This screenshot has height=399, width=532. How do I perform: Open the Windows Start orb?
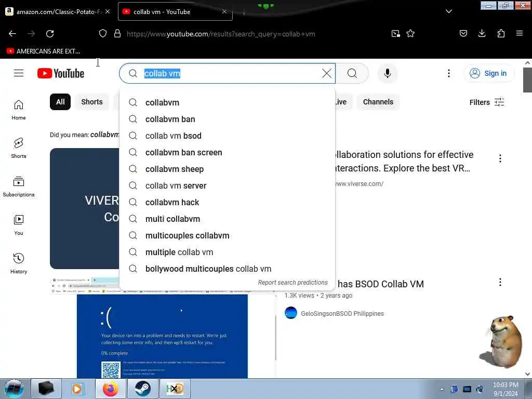14,389
